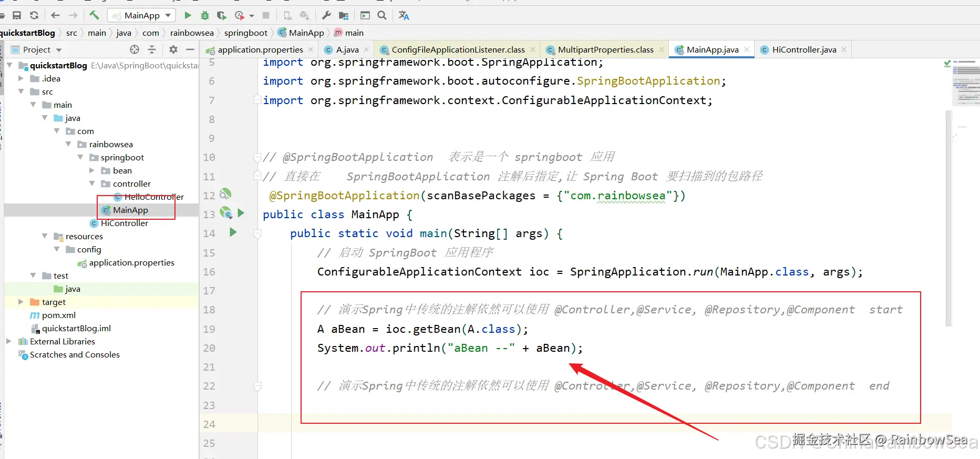Image resolution: width=980 pixels, height=459 pixels.
Task: Switch to the HiController.java tab
Action: tap(804, 49)
